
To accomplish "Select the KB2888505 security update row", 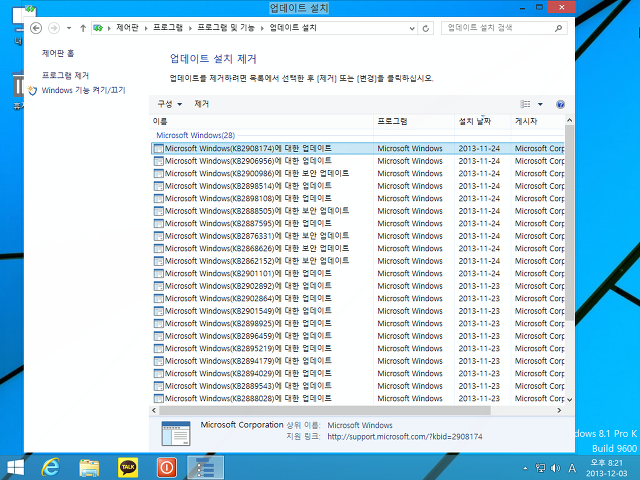I will point(358,211).
